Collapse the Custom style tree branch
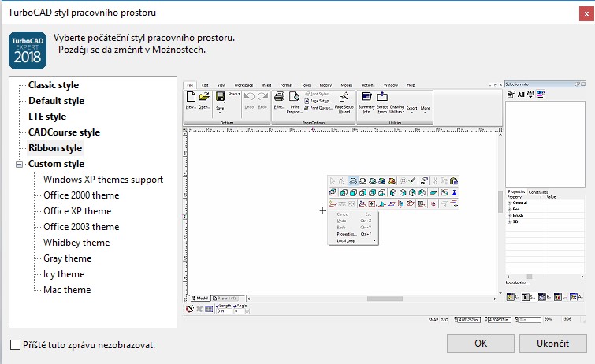The image size is (595, 364). click(x=19, y=165)
